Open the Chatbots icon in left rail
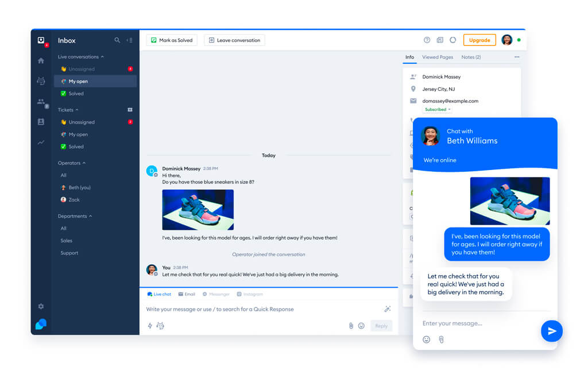588x382 pixels. pos(41,81)
